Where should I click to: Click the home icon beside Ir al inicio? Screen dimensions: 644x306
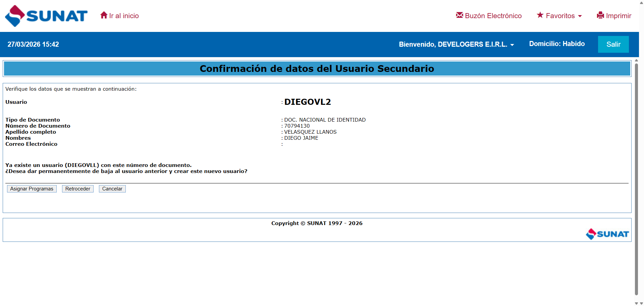(104, 15)
